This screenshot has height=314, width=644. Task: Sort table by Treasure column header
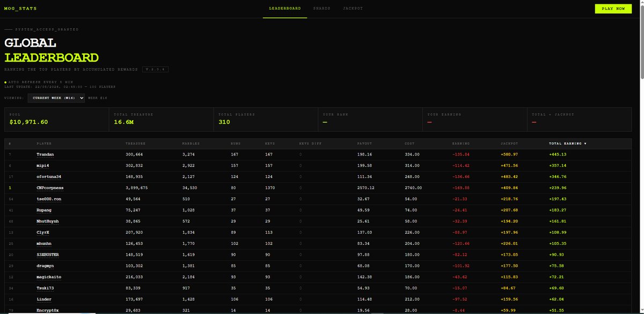pos(135,144)
